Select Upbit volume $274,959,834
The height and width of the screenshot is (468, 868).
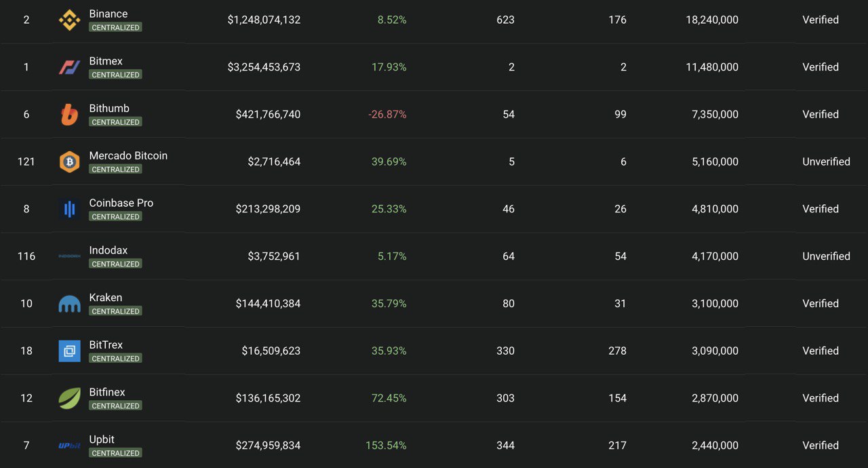pyautogui.click(x=268, y=446)
